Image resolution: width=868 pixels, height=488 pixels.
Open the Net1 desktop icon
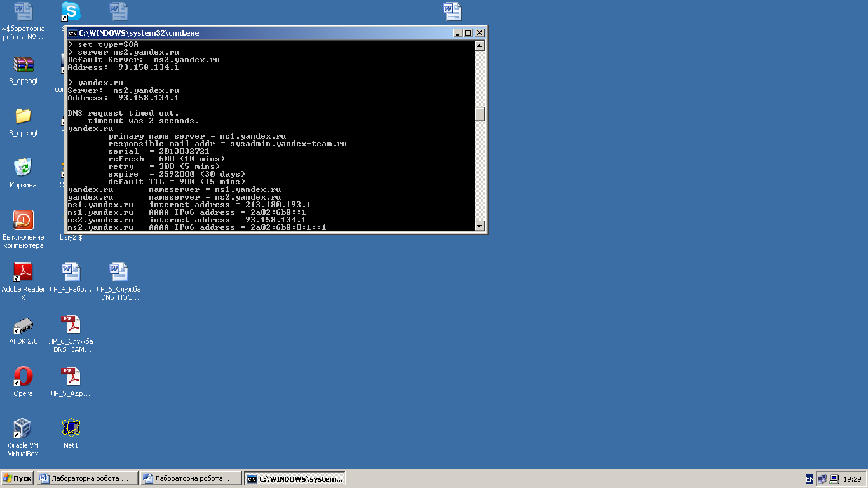(x=71, y=428)
